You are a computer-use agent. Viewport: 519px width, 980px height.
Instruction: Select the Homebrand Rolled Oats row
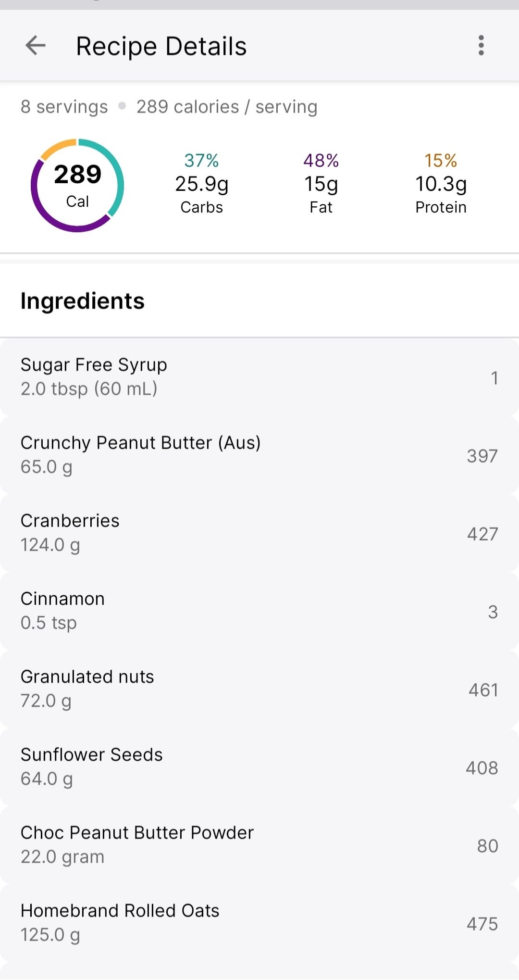259,922
